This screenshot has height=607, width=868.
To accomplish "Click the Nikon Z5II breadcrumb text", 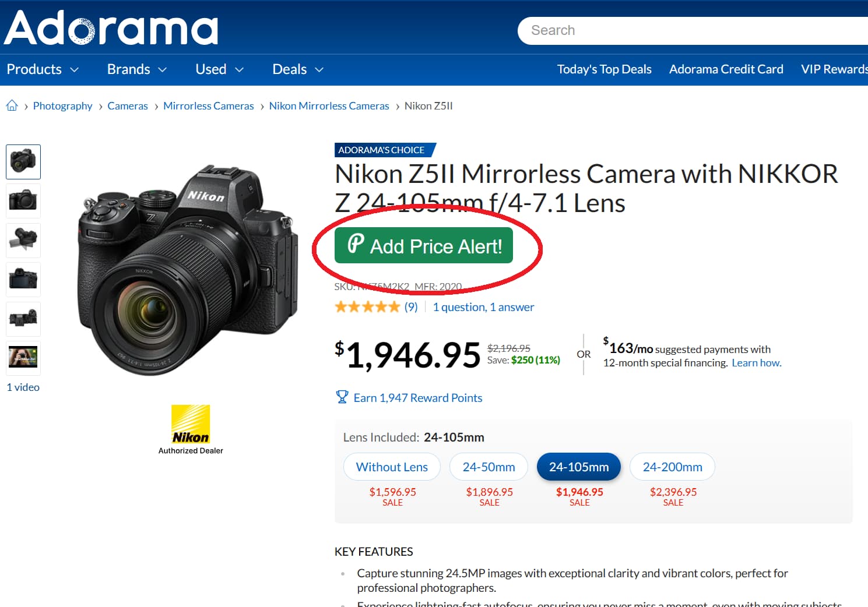I will [x=428, y=105].
